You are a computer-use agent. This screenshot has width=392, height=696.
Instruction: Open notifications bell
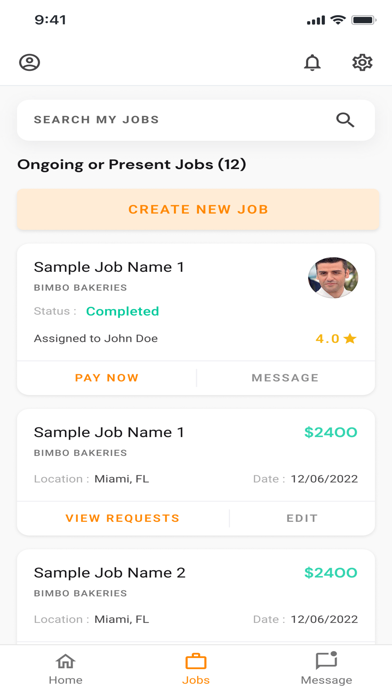[x=312, y=62]
